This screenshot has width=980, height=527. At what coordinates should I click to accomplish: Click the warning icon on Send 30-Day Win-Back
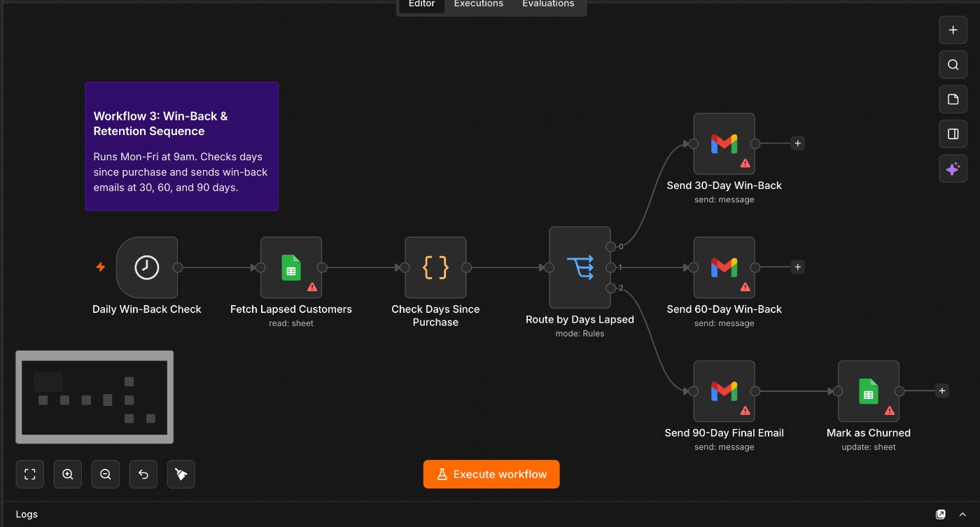click(745, 163)
